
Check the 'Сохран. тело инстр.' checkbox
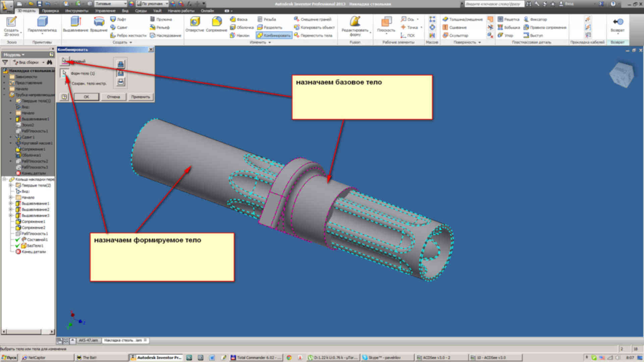tap(67, 83)
